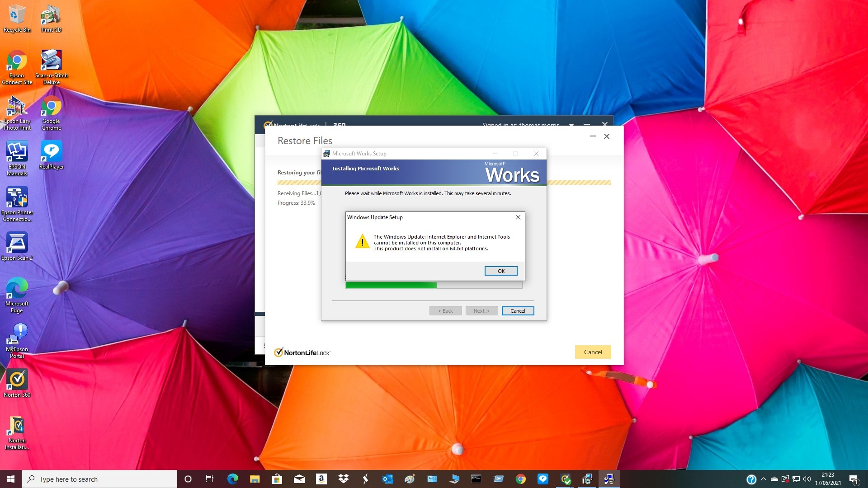Open the Outlook icon in the taskbar
The height and width of the screenshot is (488, 868).
pos(388,479)
